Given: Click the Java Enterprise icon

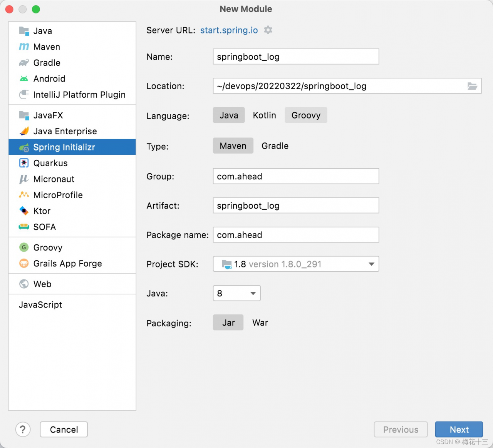Looking at the screenshot, I should (24, 131).
